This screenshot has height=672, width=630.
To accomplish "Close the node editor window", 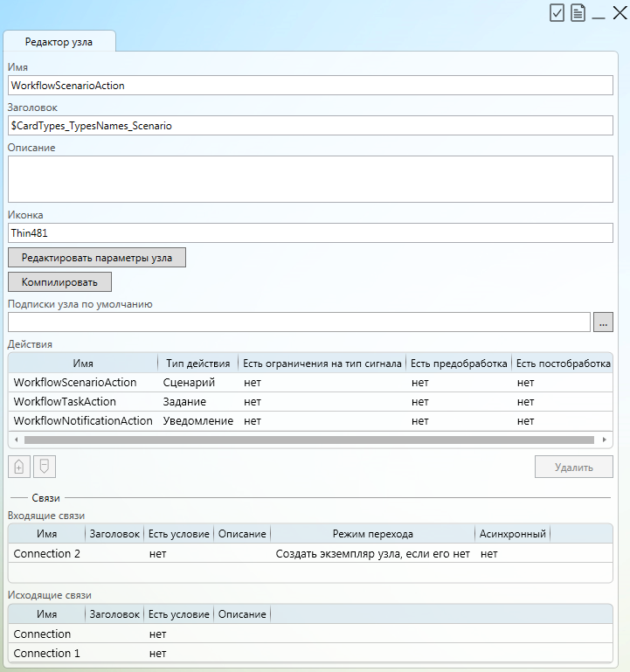I will click(x=620, y=12).
